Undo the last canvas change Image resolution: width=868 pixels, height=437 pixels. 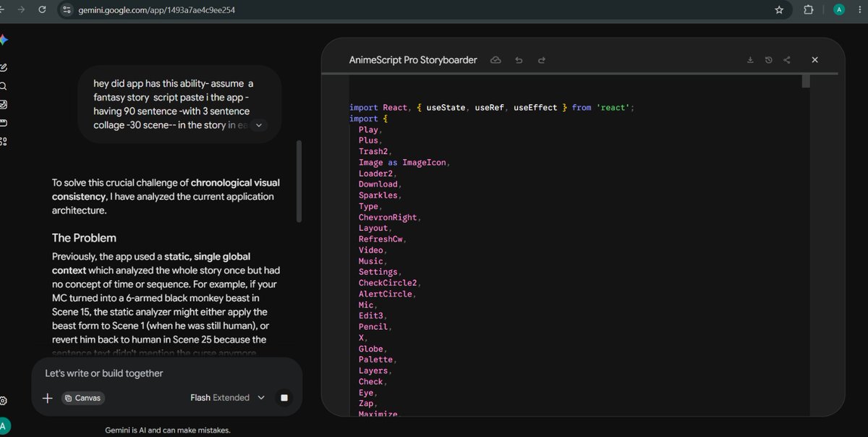point(519,60)
